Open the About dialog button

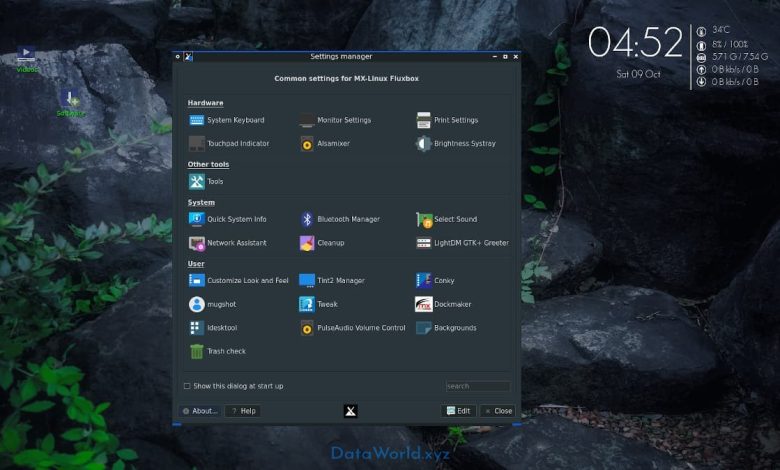click(x=200, y=411)
